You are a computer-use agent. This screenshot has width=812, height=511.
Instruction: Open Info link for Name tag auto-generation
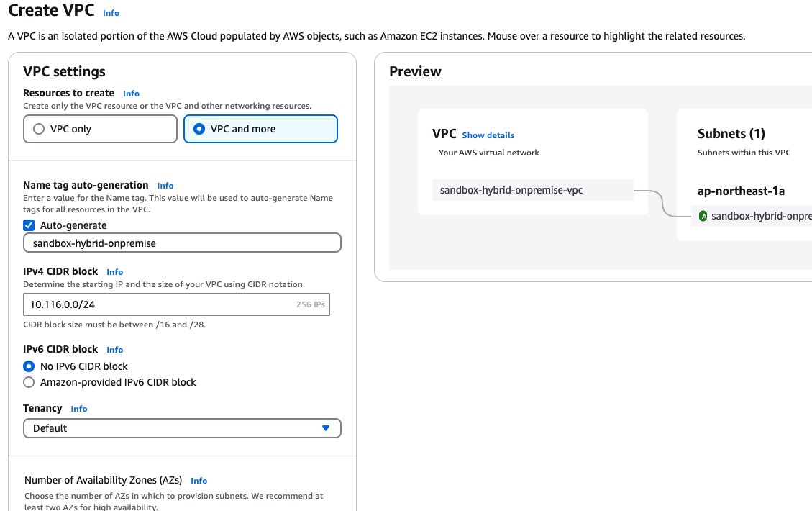(x=165, y=186)
